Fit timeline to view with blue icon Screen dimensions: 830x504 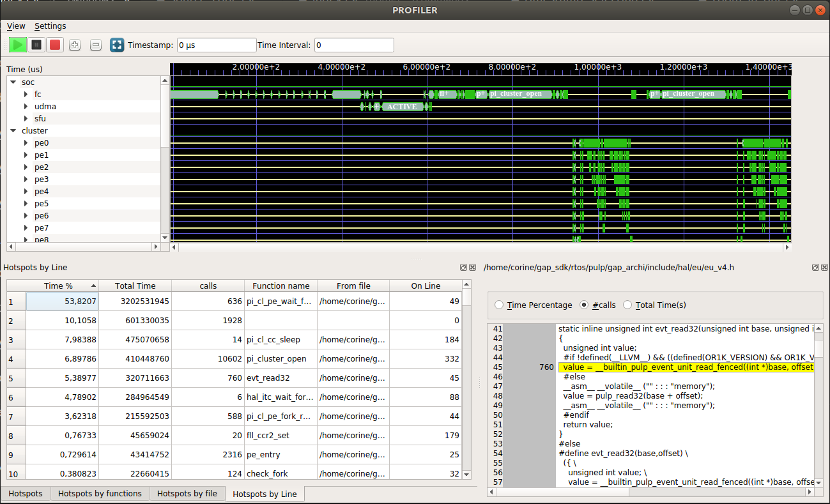click(117, 45)
